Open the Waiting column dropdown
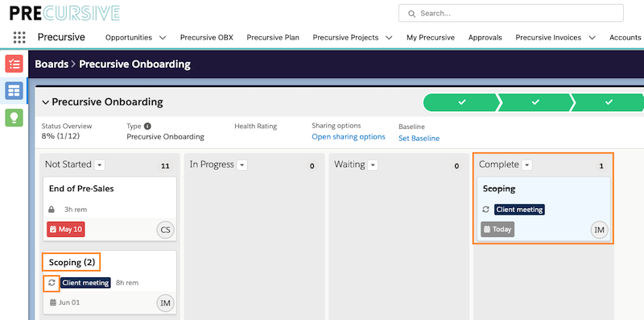The width and height of the screenshot is (644, 320). (373, 165)
